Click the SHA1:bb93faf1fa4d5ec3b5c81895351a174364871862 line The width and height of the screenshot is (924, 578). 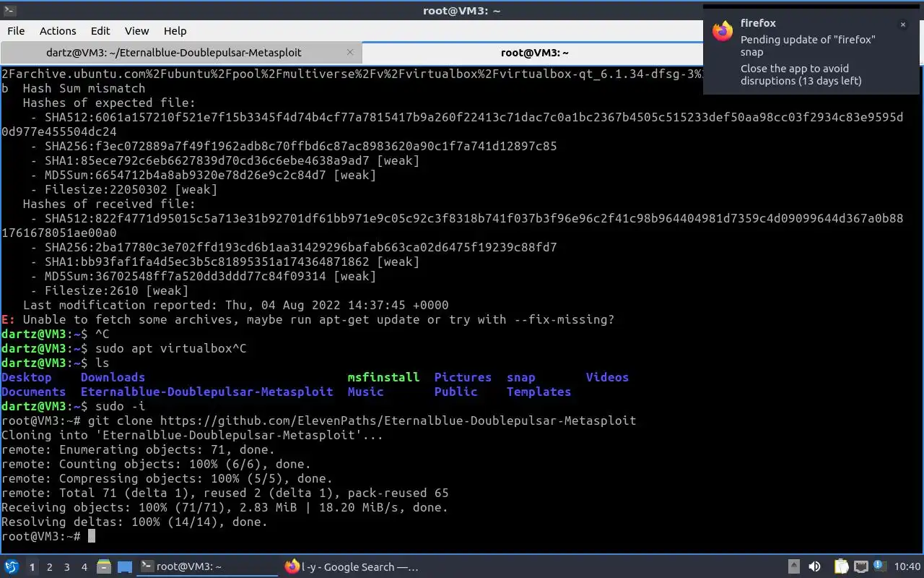(225, 262)
